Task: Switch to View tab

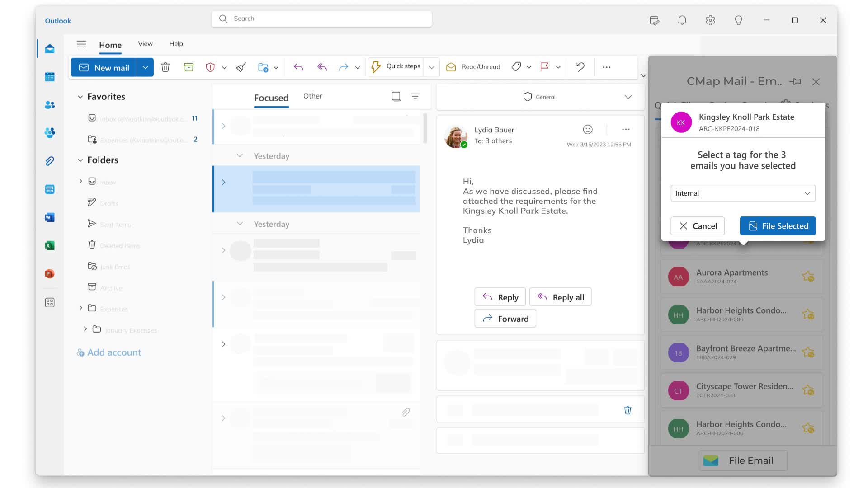Action: point(145,44)
